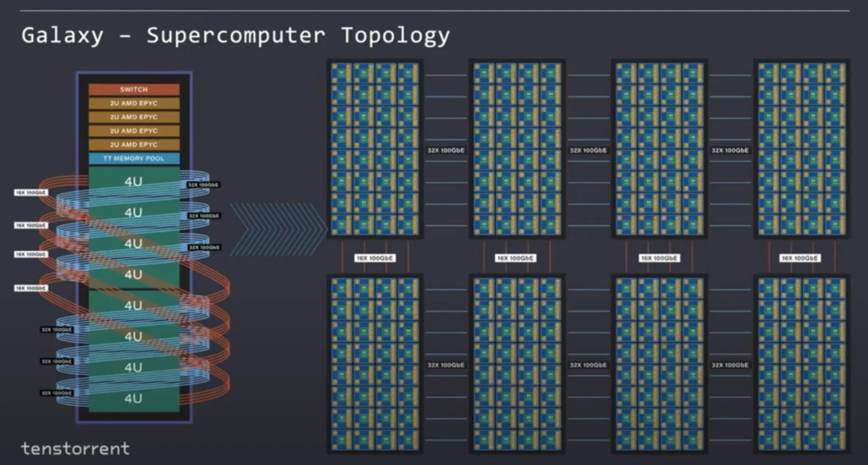The width and height of the screenshot is (868, 465).
Task: Open the top-left chip grid panel
Action: [x=375, y=148]
